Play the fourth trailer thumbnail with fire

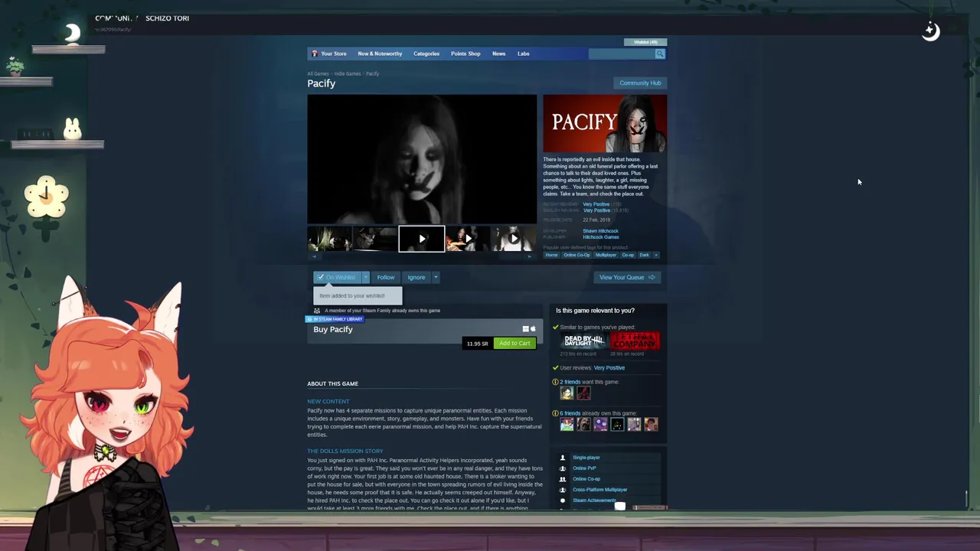click(467, 239)
